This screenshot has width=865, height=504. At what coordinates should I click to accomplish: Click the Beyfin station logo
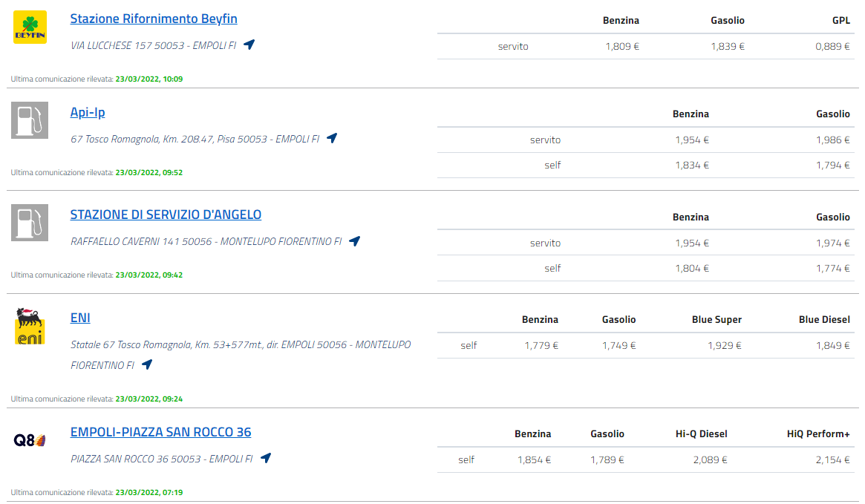pyautogui.click(x=30, y=27)
